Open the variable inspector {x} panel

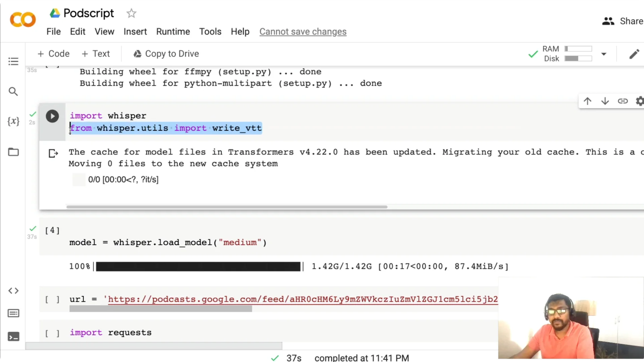coord(13,121)
